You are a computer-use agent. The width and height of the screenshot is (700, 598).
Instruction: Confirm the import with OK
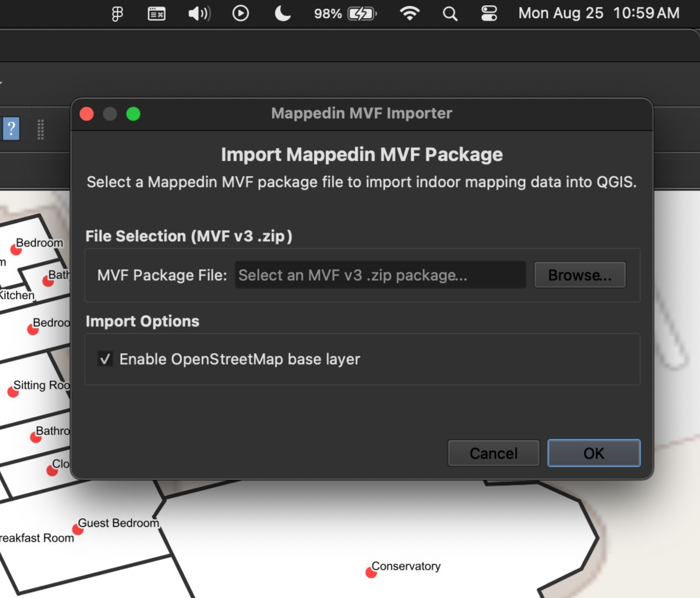pyautogui.click(x=594, y=453)
